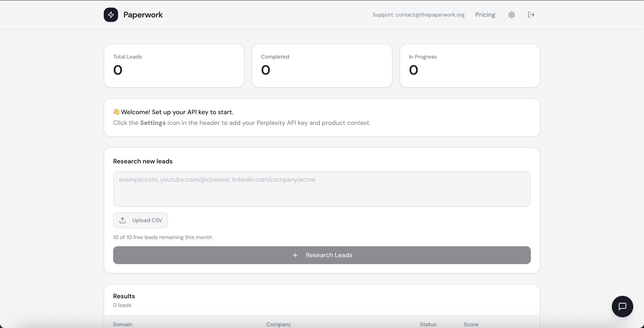Focus the leads URL text area

pos(322,189)
